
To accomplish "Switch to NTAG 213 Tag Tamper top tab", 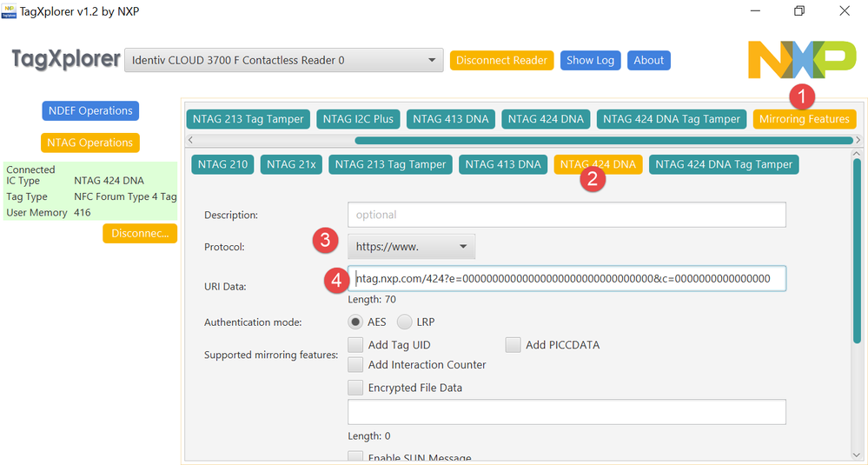I will [248, 119].
